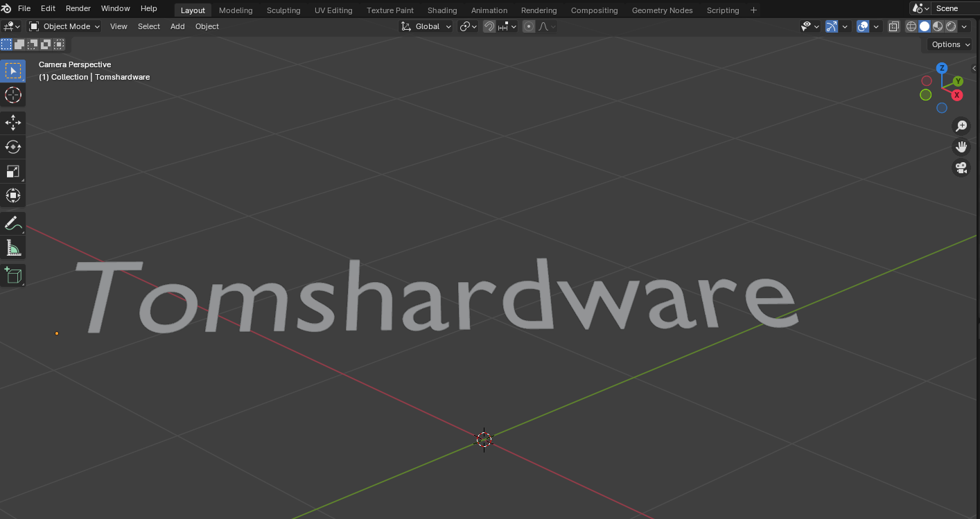This screenshot has width=980, height=519.
Task: Set selection mode to subtract
Action: coord(33,44)
